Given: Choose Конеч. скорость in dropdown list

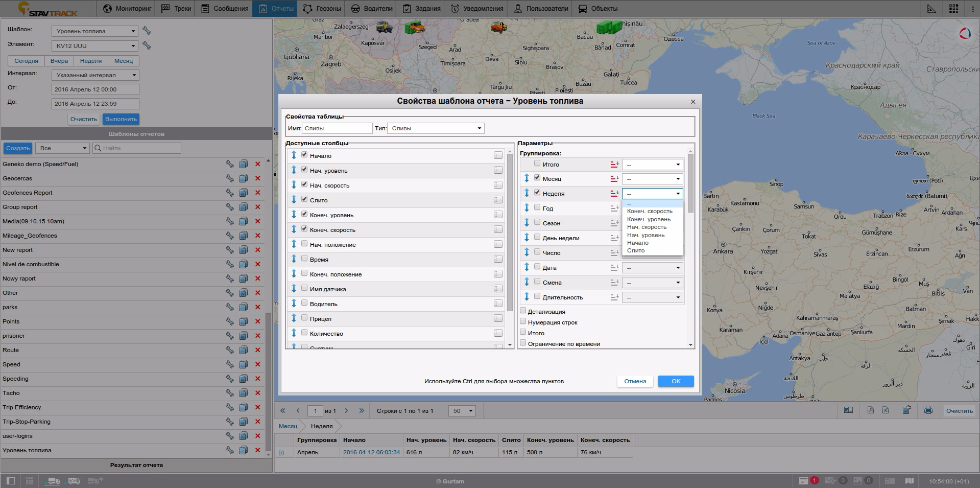Looking at the screenshot, I should 649,211.
